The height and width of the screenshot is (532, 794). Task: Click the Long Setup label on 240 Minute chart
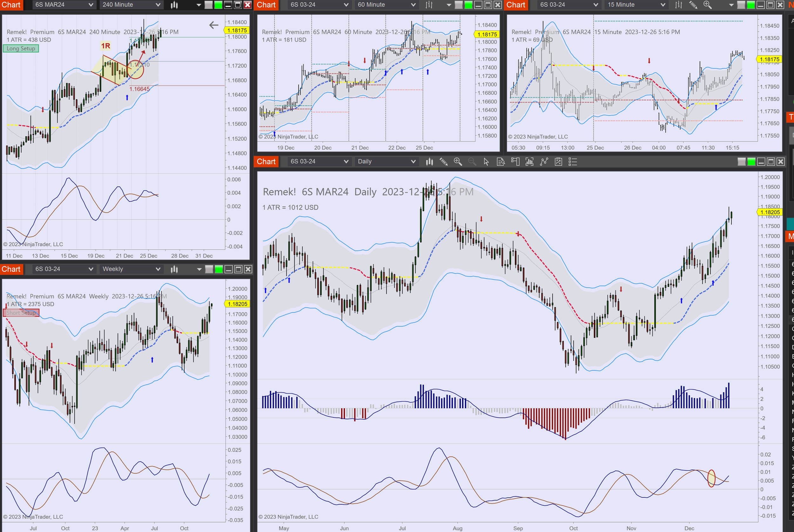[21, 49]
